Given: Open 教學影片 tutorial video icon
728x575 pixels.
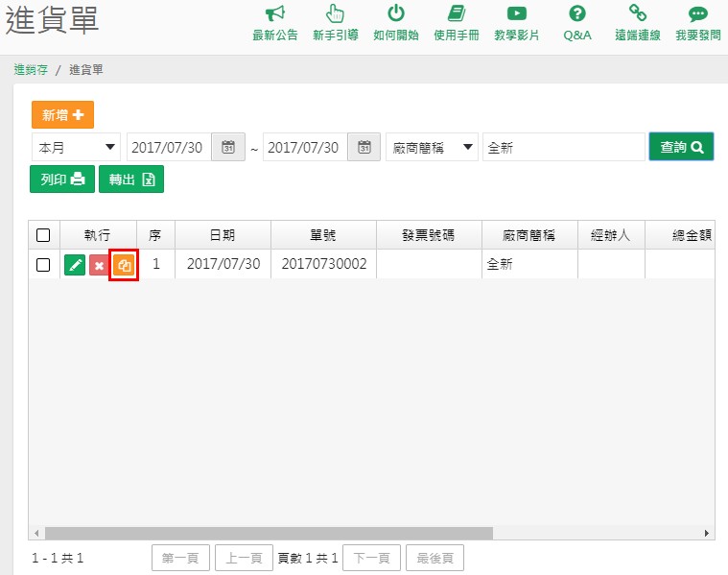Looking at the screenshot, I should point(517,13).
